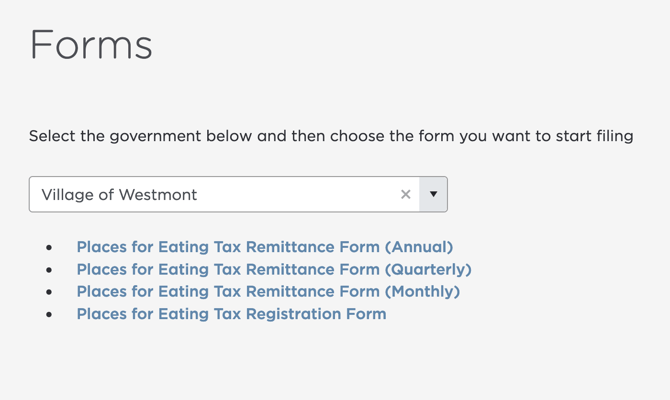Click the bullet beside the Monthly form
Image resolution: width=670 pixels, height=400 pixels.
coord(48,293)
